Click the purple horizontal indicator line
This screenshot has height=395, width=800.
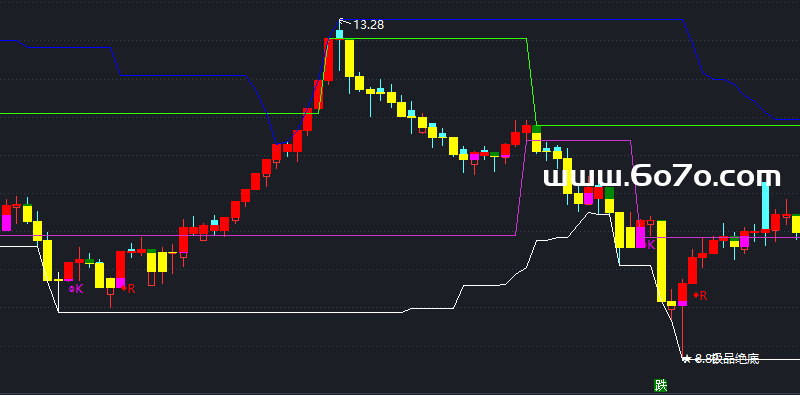pos(255,235)
